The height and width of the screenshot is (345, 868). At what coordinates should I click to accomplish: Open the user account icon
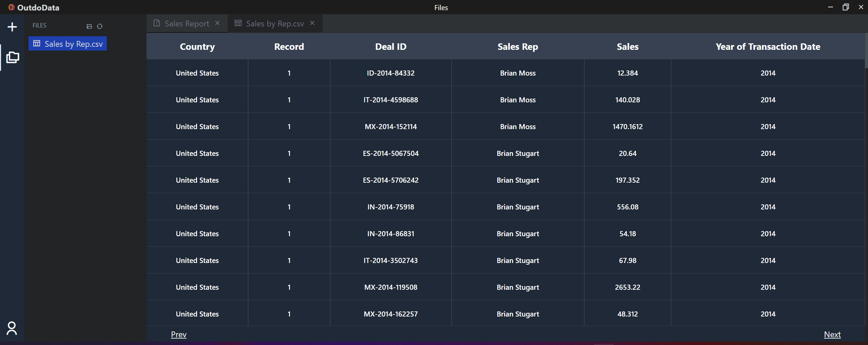[12, 328]
